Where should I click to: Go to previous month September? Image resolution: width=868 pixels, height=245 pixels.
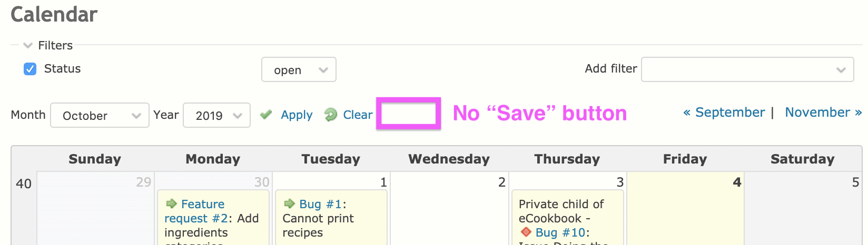click(x=724, y=113)
